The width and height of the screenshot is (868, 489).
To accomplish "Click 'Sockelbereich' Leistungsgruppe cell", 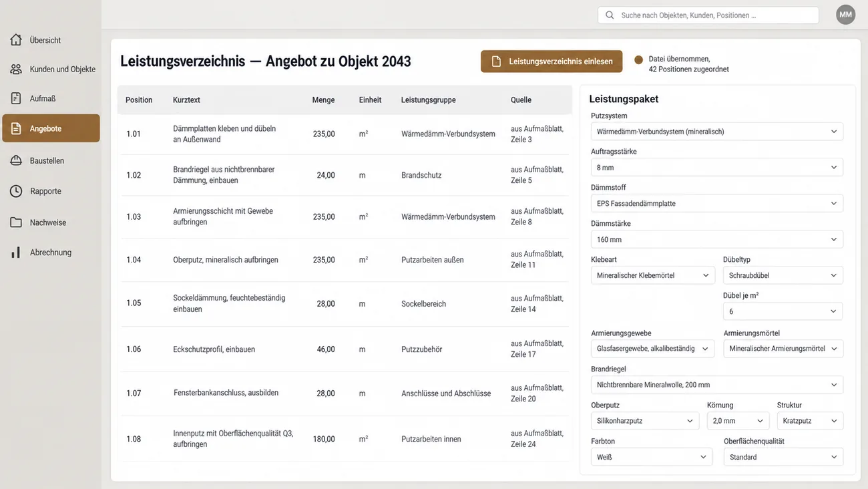I will pyautogui.click(x=423, y=303).
